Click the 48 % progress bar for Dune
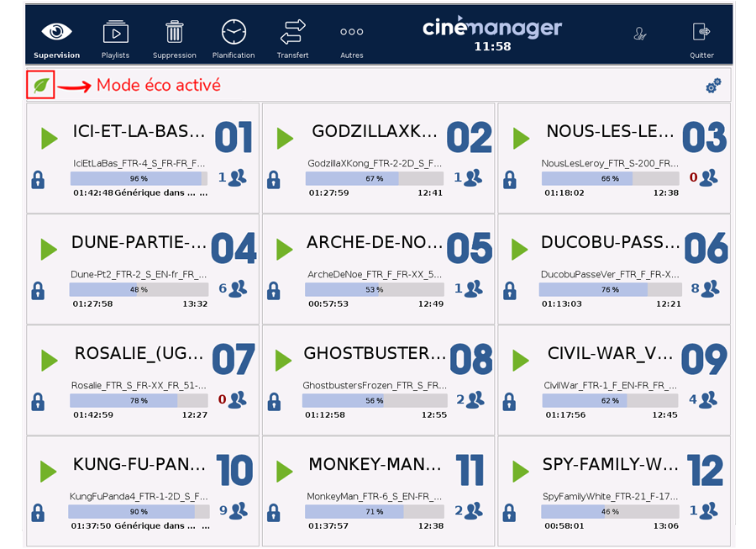Viewport: 756px width, 549px height. [x=139, y=289]
